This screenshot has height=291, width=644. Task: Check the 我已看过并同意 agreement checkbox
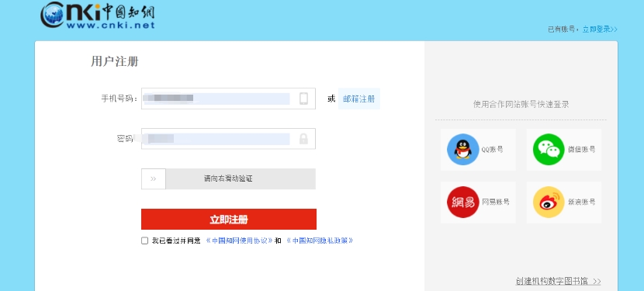144,241
